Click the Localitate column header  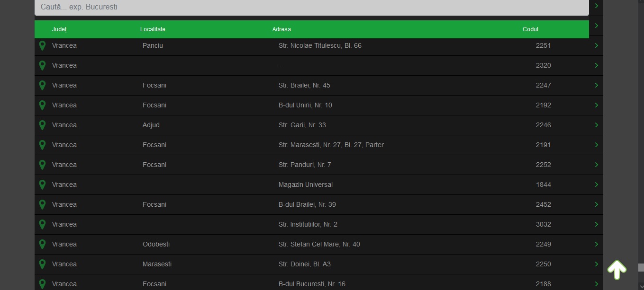click(153, 29)
